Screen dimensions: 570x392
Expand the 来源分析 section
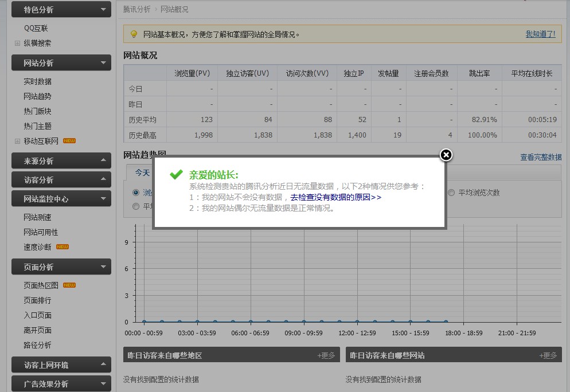[61, 160]
